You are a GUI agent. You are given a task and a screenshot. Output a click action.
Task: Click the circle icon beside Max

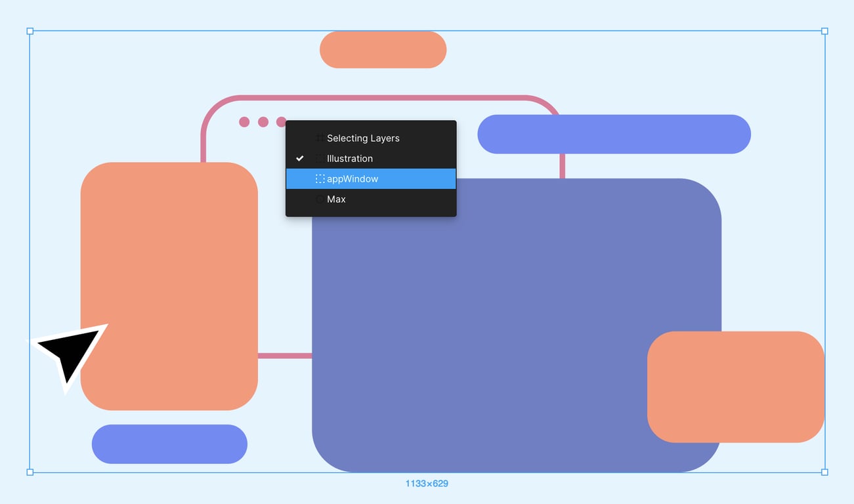[320, 199]
